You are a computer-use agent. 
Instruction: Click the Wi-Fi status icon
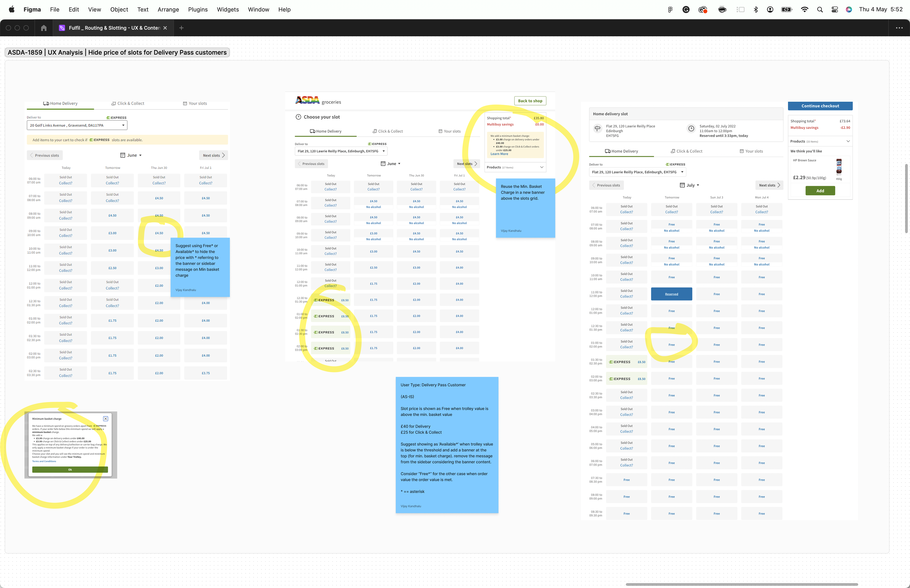[x=804, y=9]
